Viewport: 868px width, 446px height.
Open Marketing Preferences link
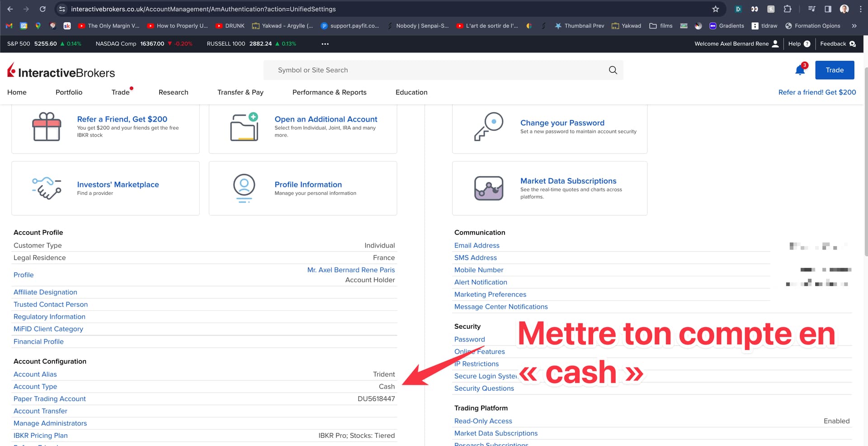coord(490,294)
